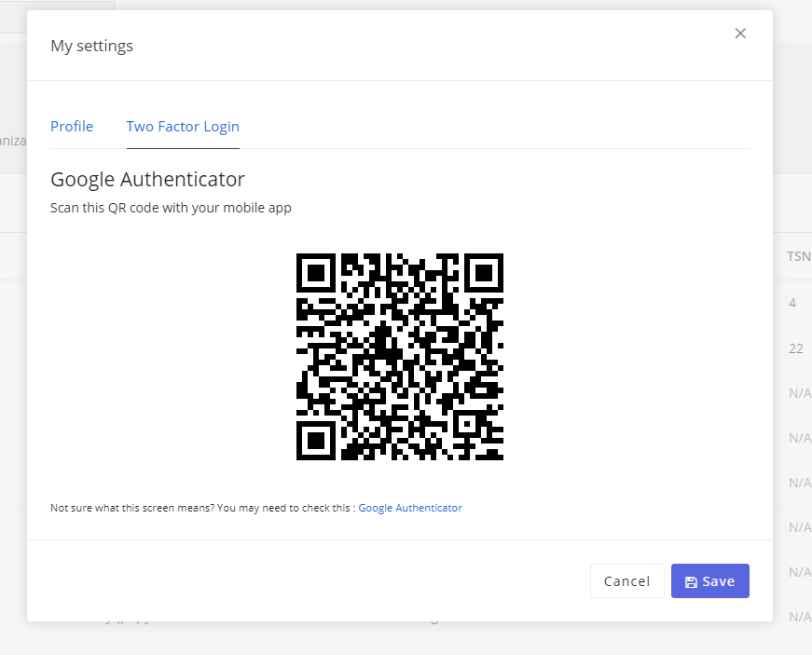Viewport: 812px width, 655px height.
Task: Open the Two Factor Login tab
Action: [x=183, y=127]
